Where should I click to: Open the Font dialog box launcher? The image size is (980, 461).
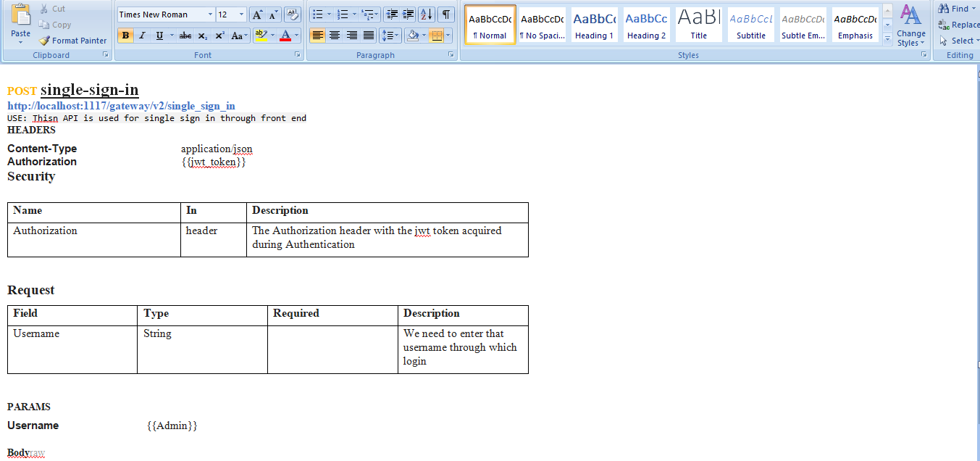pos(297,55)
